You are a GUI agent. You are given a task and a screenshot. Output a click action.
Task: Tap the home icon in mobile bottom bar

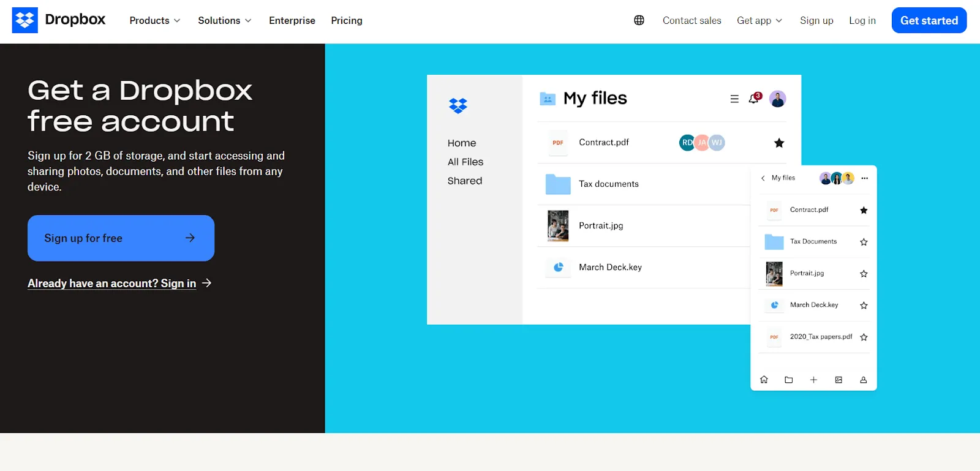coord(764,380)
